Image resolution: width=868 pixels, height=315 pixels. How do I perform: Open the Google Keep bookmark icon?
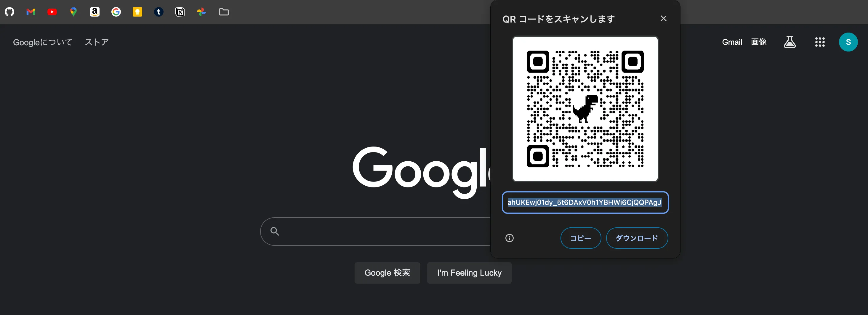pos(137,12)
